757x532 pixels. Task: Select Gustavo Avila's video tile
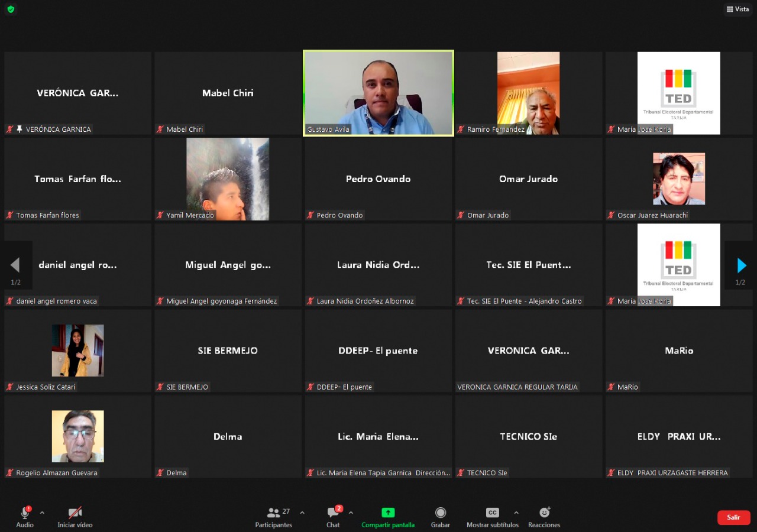click(378, 93)
